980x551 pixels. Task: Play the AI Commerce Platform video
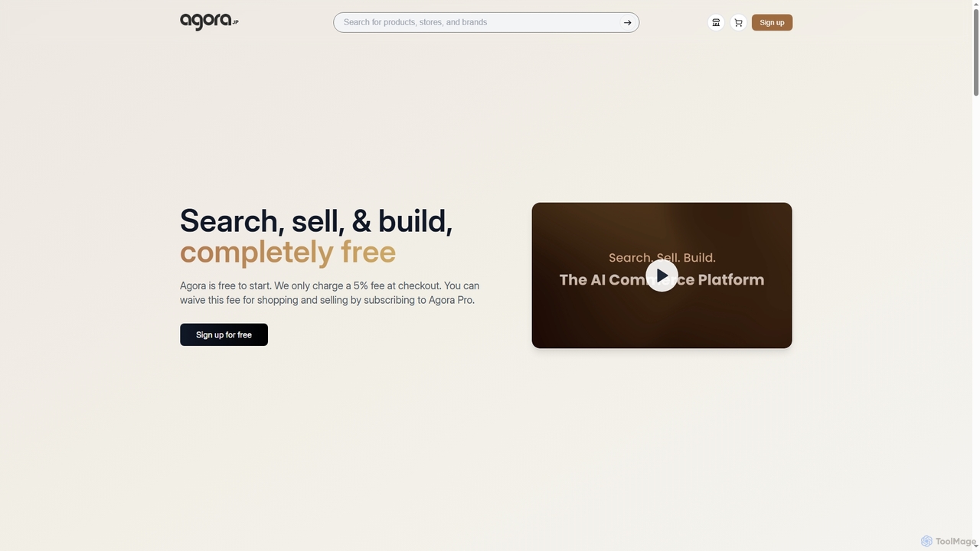[x=661, y=275]
